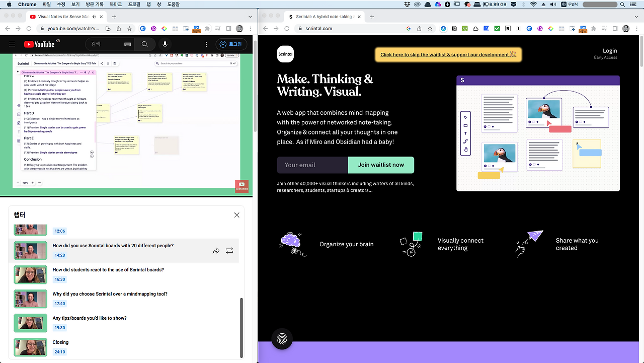The image size is (644, 363).
Task: Share the scrintal.com page from address bar
Action: point(419,29)
